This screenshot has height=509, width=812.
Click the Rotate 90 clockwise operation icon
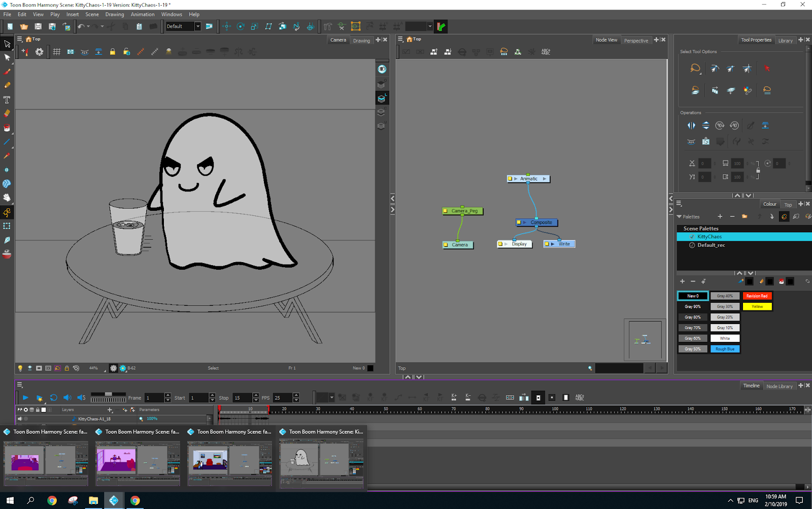[x=720, y=125]
